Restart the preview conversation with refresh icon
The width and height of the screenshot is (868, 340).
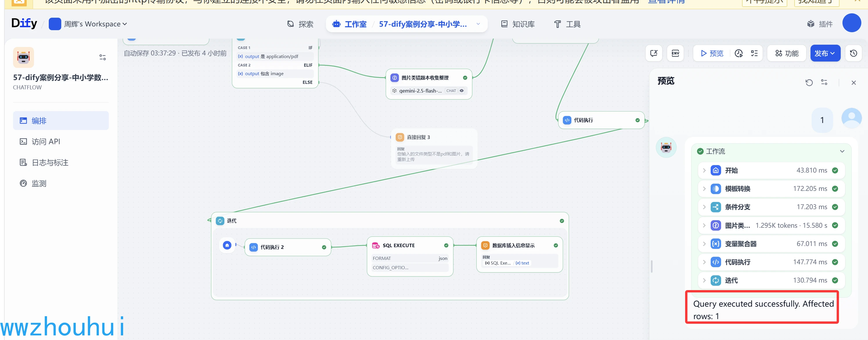[x=809, y=82]
